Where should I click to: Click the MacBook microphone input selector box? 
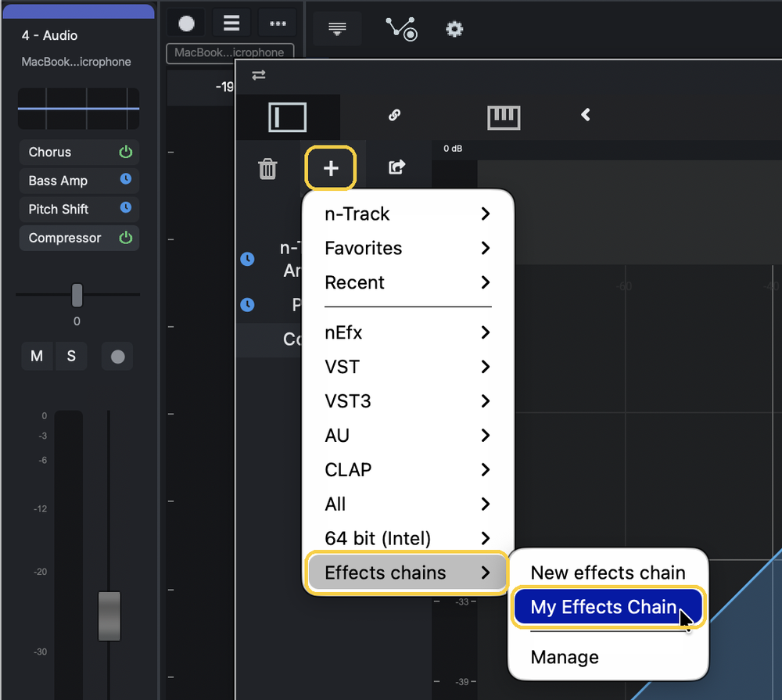230,53
